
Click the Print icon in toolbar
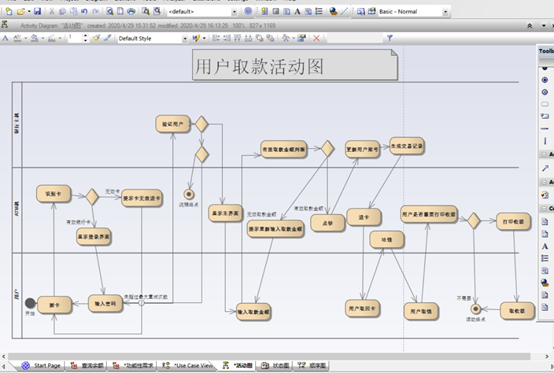click(131, 11)
